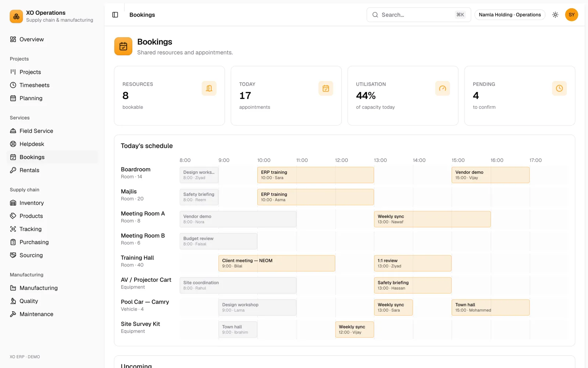Focus the Search field

click(x=419, y=15)
